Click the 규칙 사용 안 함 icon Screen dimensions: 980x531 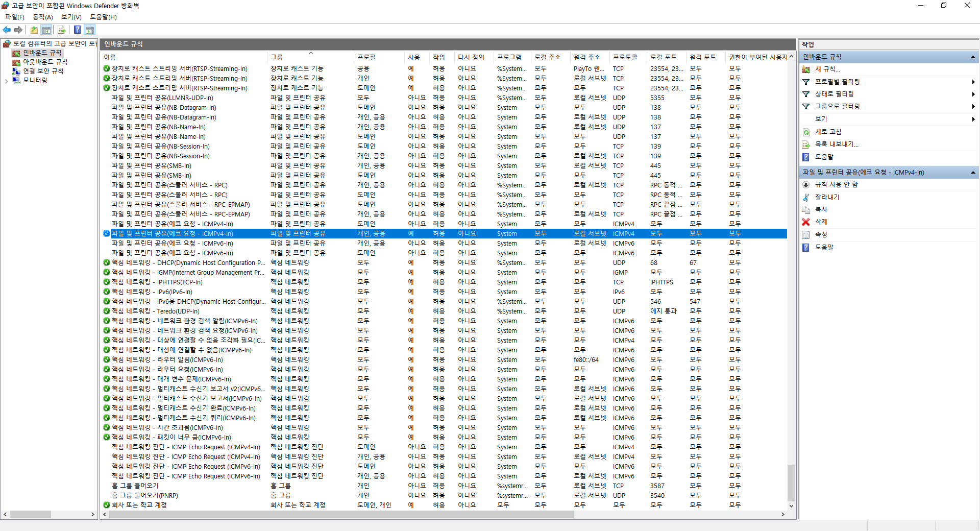806,185
